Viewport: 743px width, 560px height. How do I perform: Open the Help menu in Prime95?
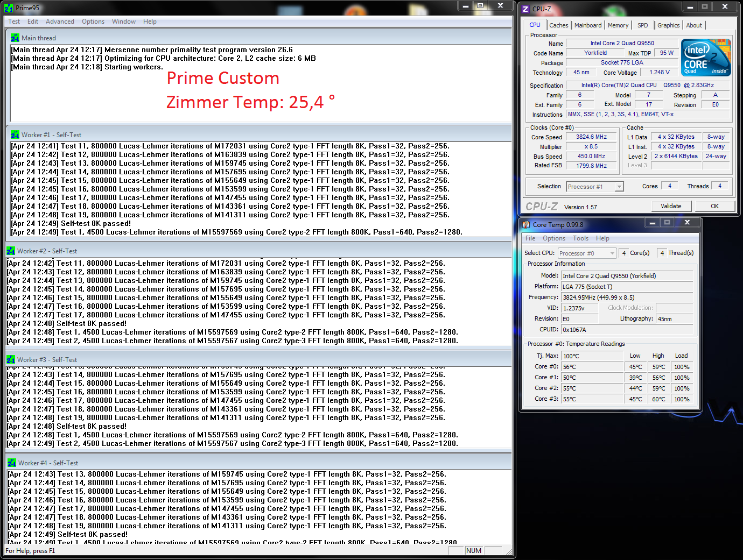click(x=150, y=22)
